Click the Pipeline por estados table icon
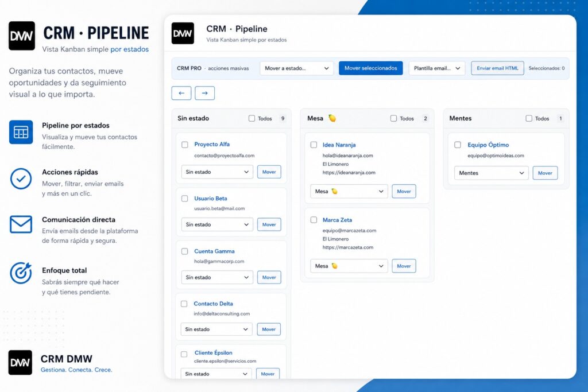 pyautogui.click(x=21, y=132)
